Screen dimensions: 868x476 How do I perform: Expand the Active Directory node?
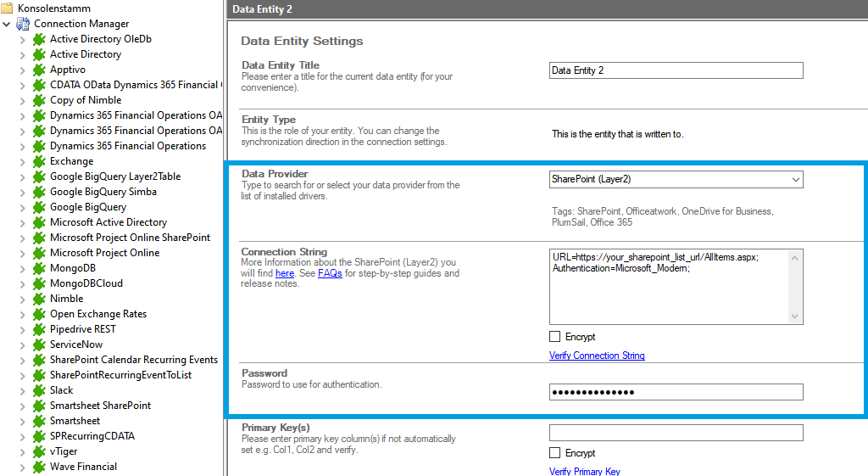click(22, 55)
